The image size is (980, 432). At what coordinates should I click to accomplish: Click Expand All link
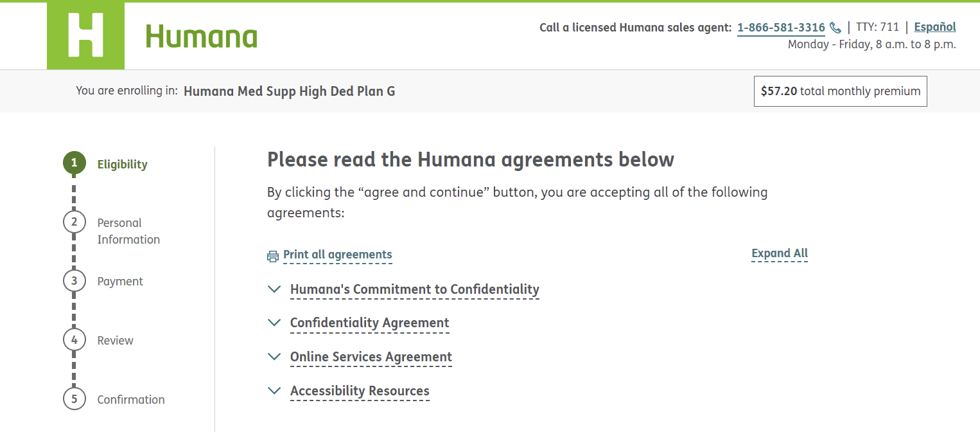click(780, 253)
